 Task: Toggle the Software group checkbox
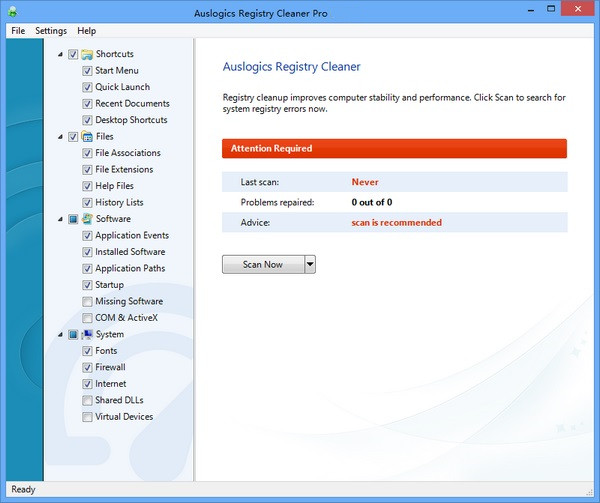coord(73,219)
